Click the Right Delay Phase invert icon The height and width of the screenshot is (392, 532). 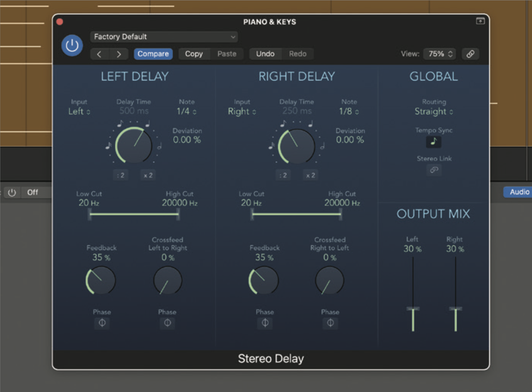(x=265, y=323)
